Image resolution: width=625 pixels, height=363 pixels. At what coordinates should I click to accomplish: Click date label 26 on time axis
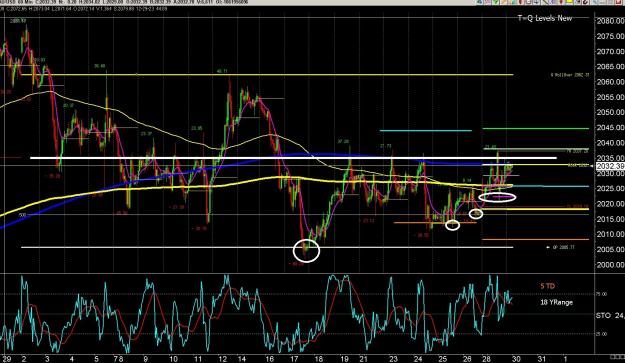467,359
